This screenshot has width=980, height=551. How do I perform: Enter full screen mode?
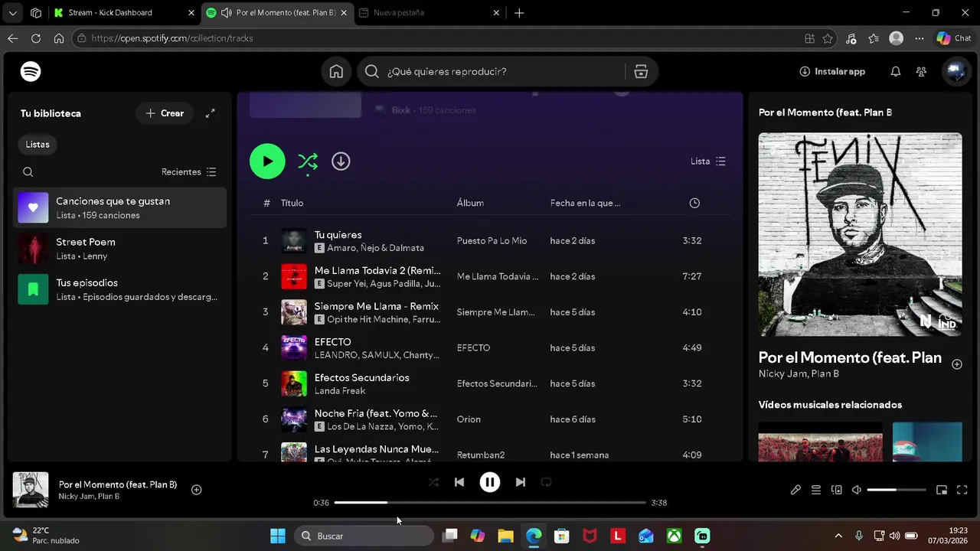(962, 490)
